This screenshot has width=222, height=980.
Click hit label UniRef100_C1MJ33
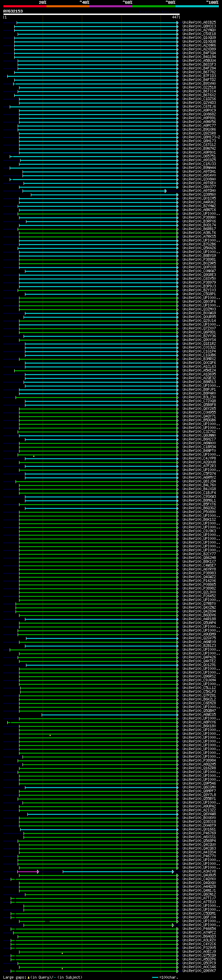(199, 164)
